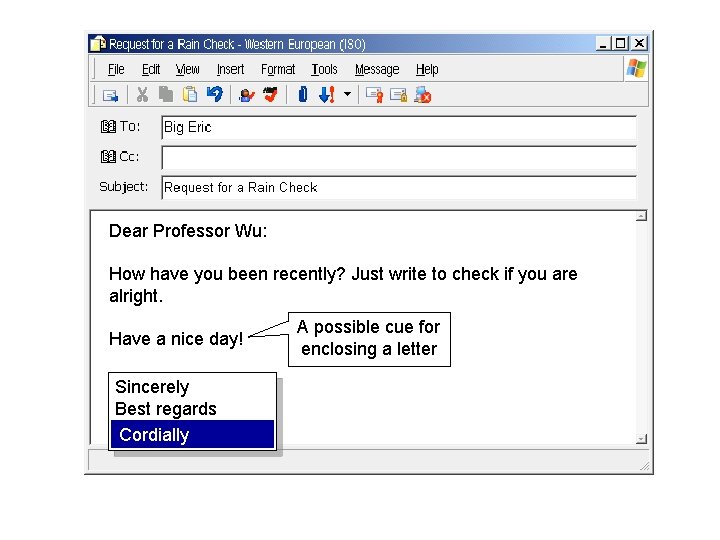720x540 pixels.
Task: Click the 'Dear Professor Wu:' greeting line
Action: 188,231
